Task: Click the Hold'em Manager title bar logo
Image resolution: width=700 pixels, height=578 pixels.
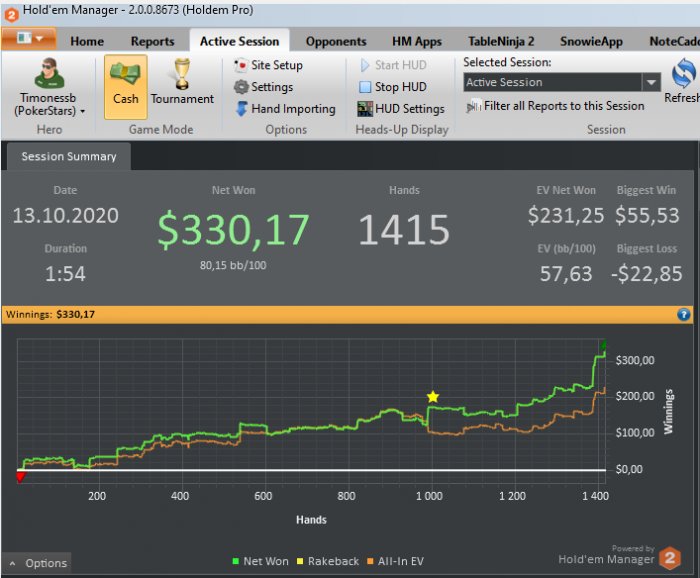Action: [11, 15]
